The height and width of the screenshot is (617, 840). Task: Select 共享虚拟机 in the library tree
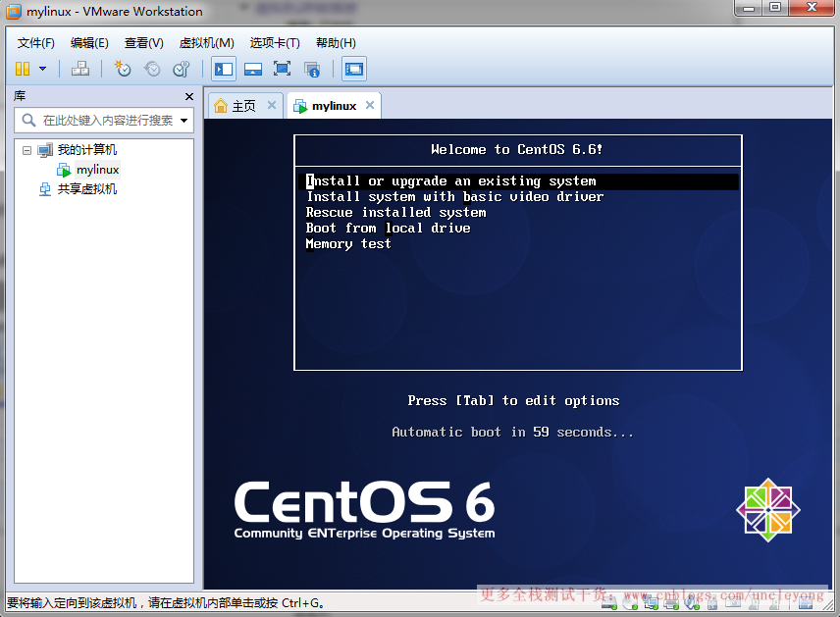(x=86, y=189)
